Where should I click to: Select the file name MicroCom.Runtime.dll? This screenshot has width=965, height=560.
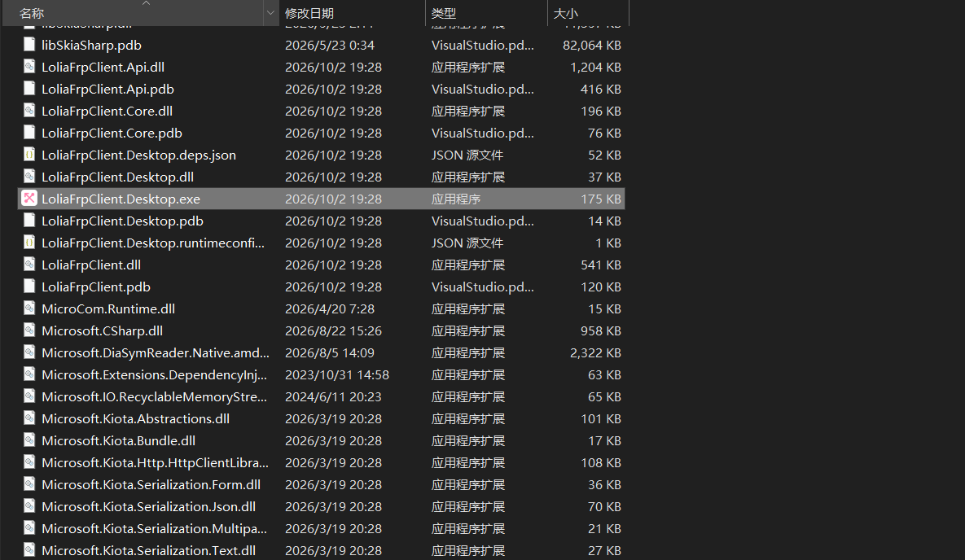(108, 309)
